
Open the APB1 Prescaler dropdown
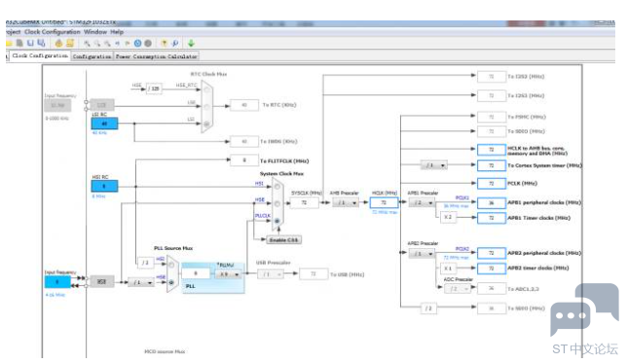422,203
